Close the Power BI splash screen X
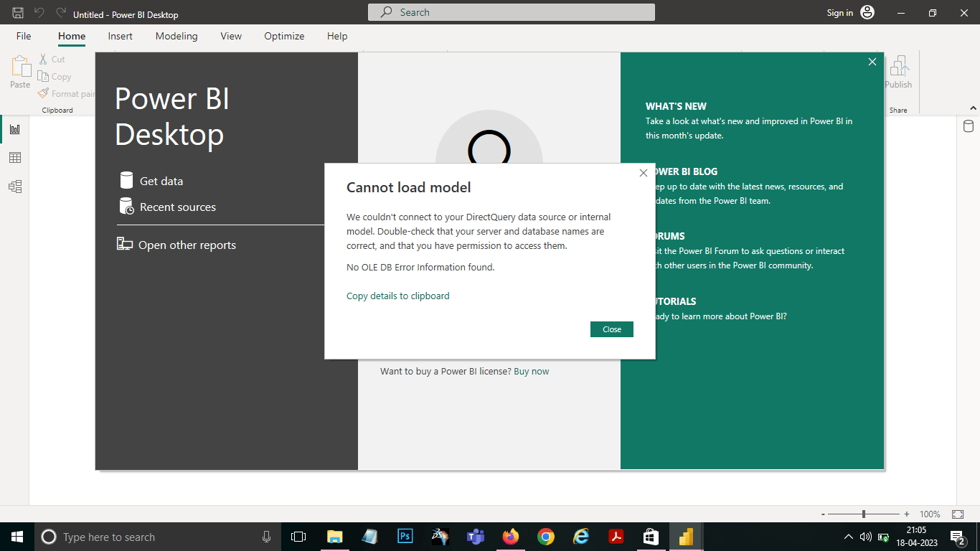This screenshot has width=980, height=551. 872,62
